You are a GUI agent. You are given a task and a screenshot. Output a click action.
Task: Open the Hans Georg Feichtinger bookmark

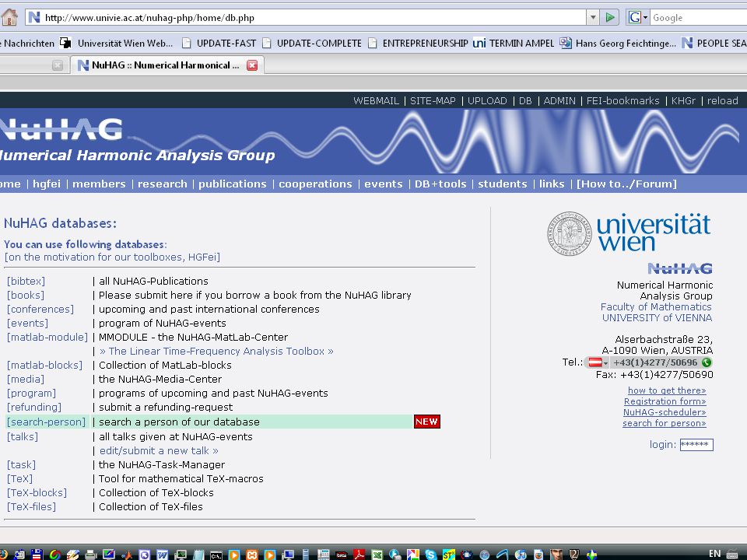point(618,44)
